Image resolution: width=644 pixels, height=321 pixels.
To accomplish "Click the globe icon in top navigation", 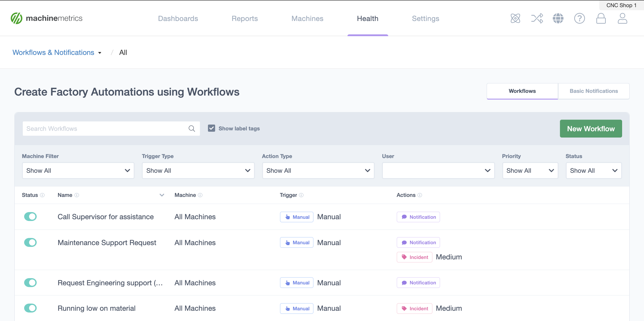I will (558, 19).
